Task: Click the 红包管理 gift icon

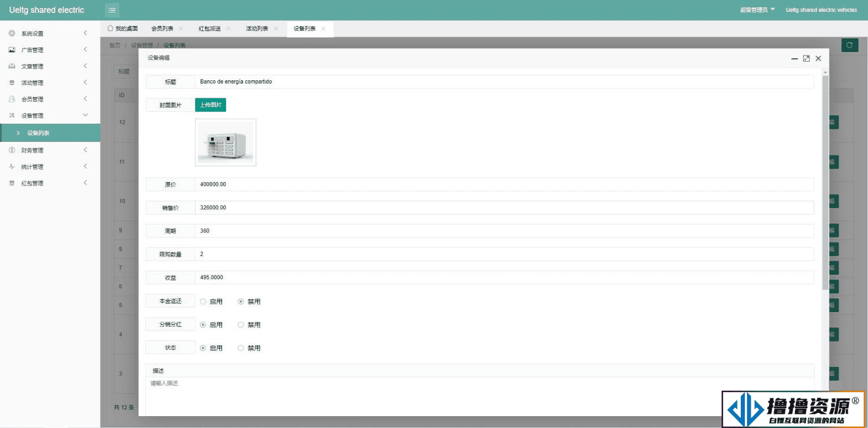Action: coord(12,183)
